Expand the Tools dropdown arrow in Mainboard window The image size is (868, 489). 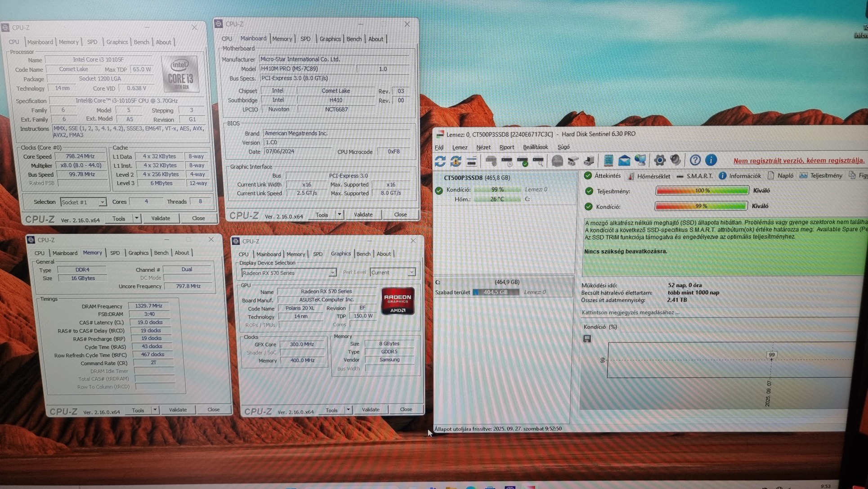340,215
